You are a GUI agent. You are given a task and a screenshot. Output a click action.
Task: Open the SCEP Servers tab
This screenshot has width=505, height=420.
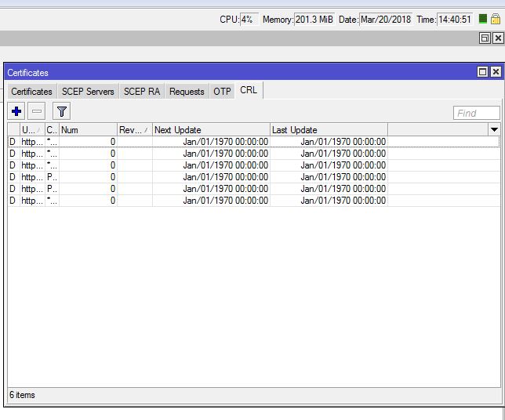(x=88, y=92)
